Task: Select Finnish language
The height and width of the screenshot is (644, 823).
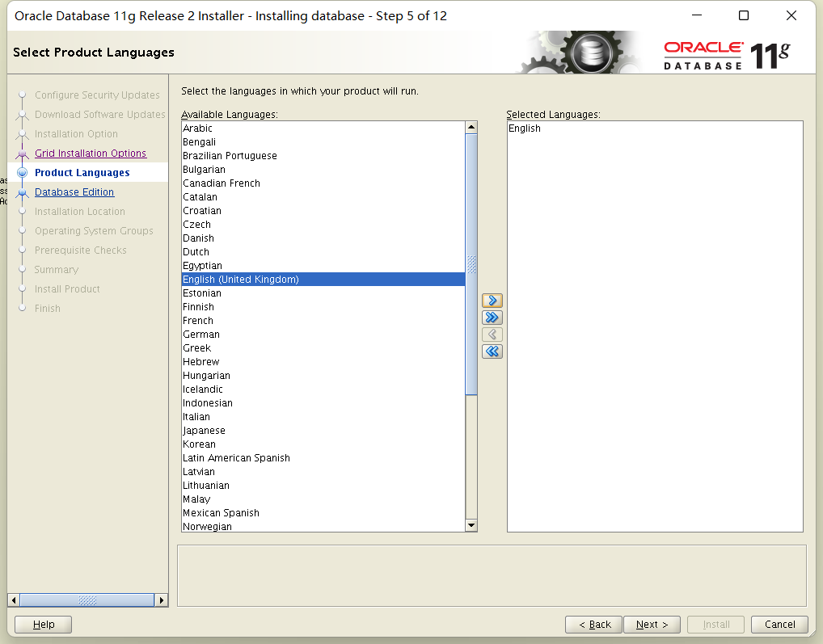Action: point(323,307)
